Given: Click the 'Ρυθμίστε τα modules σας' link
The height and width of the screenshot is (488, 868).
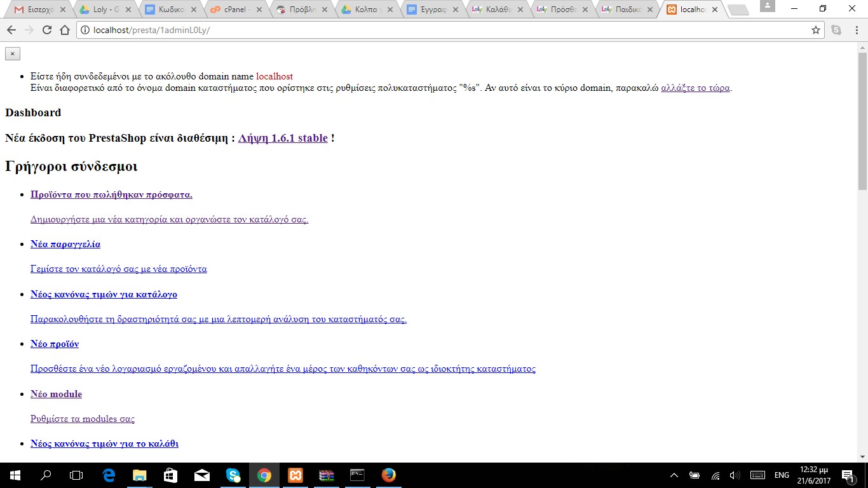Looking at the screenshot, I should point(83,419).
